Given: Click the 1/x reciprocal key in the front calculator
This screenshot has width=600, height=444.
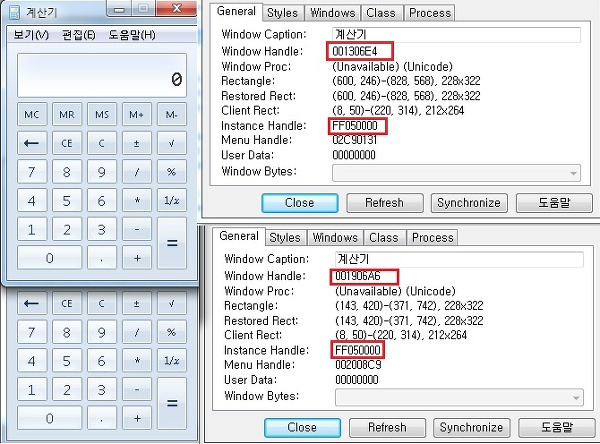Looking at the screenshot, I should click(x=171, y=201).
